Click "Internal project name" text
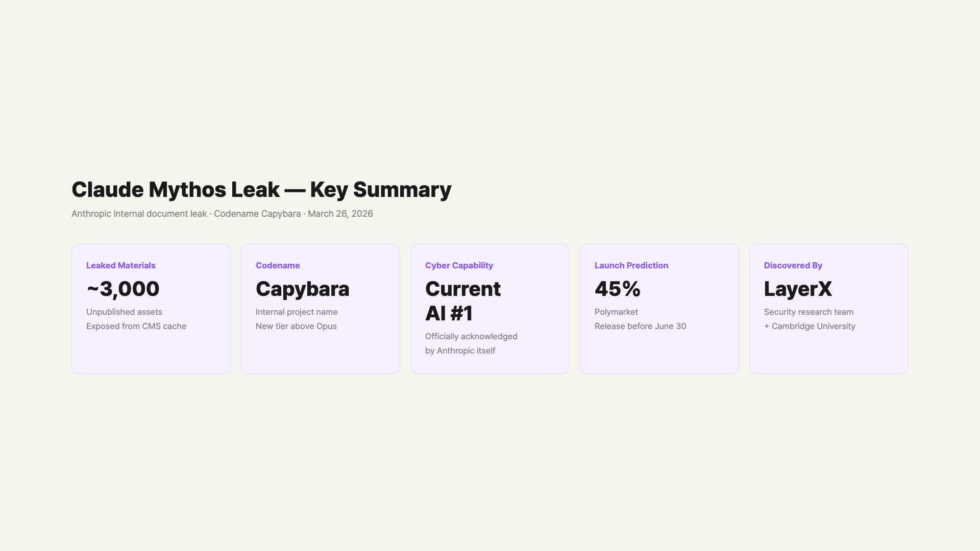The width and height of the screenshot is (980, 551). coord(297,312)
